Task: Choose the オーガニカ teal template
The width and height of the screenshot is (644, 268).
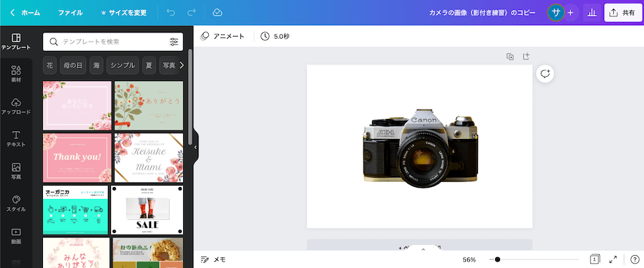Action: click(75, 210)
